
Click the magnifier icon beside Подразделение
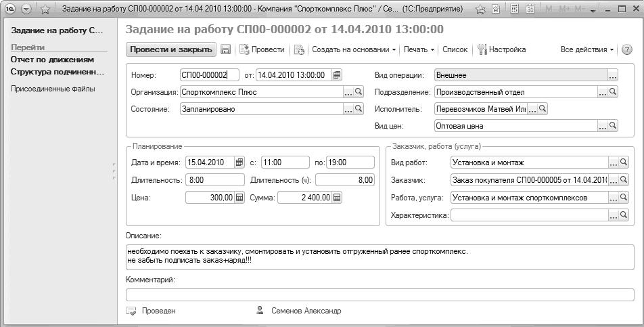(x=613, y=92)
